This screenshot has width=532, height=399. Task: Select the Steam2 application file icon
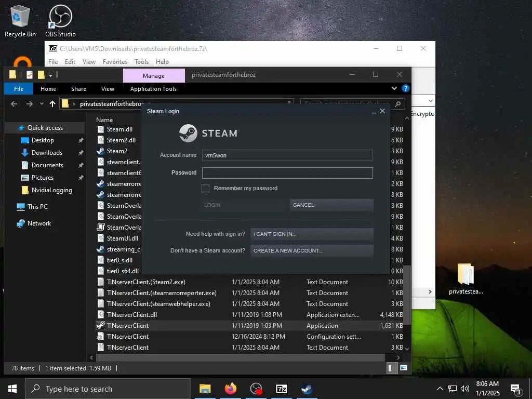pos(100,151)
